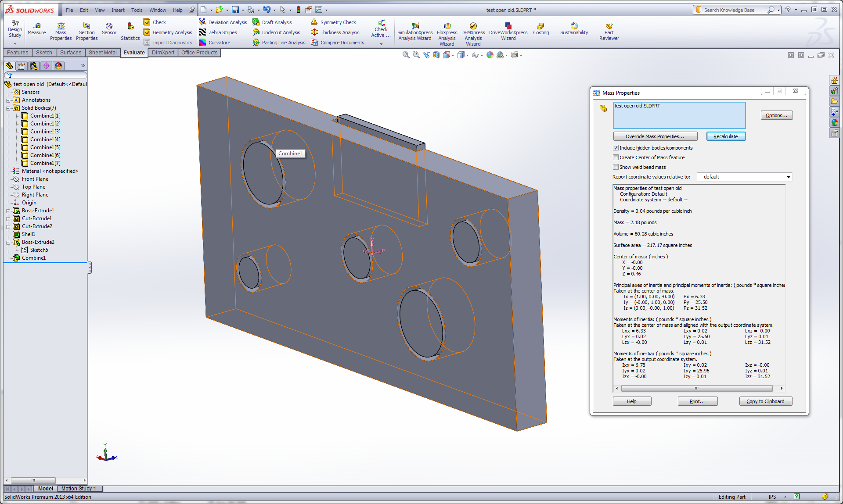Select the Section Properties icon
Image resolution: width=843 pixels, height=504 pixels.
coord(86,26)
